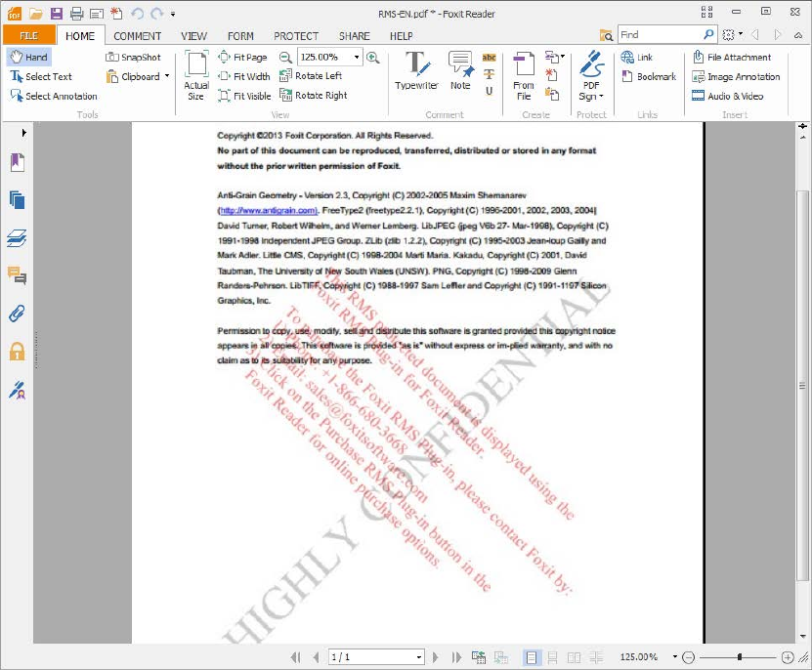Viewport: 812px width, 670px height.
Task: Open the Comments side panel
Action: (x=17, y=275)
